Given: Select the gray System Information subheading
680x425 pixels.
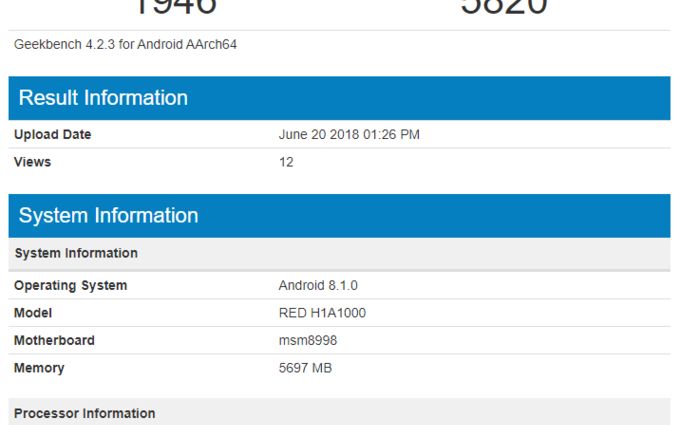Looking at the screenshot, I should 76,253.
